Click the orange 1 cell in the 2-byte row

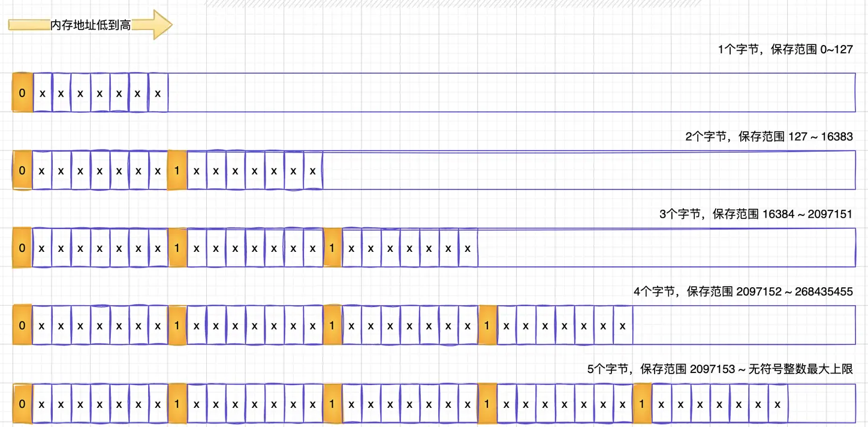click(x=177, y=170)
